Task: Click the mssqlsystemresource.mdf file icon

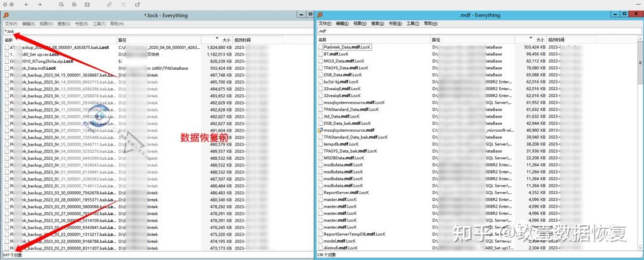Action: point(321,130)
